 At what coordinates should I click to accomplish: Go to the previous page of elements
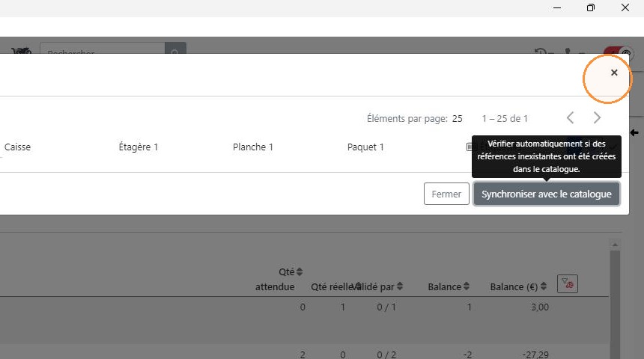click(570, 118)
